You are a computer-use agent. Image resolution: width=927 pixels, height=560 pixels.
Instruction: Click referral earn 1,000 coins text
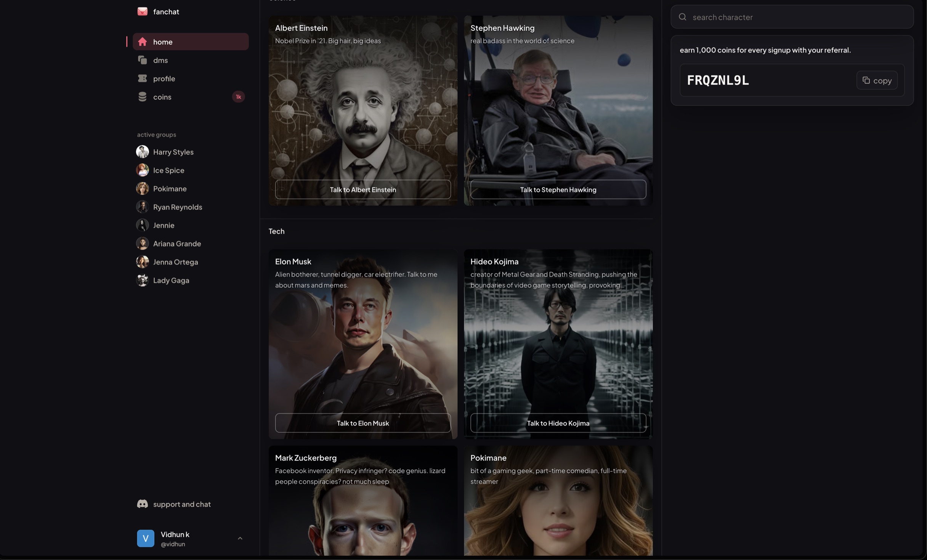click(765, 50)
